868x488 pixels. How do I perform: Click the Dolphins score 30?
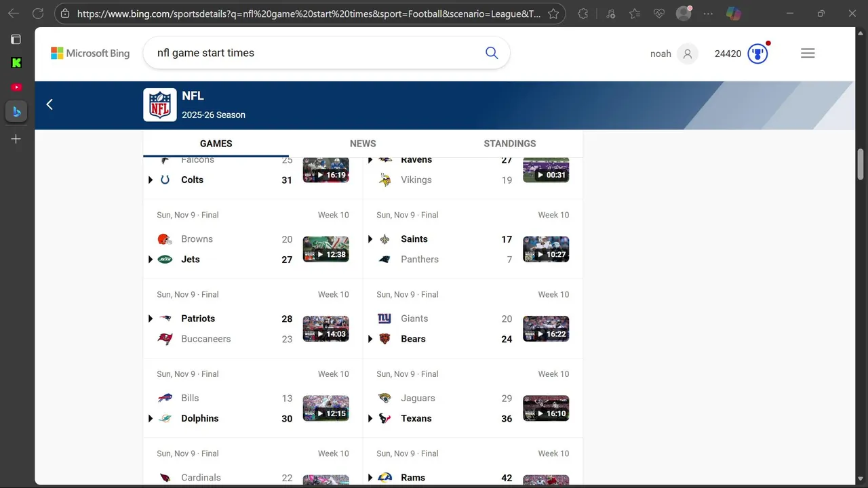pyautogui.click(x=287, y=419)
